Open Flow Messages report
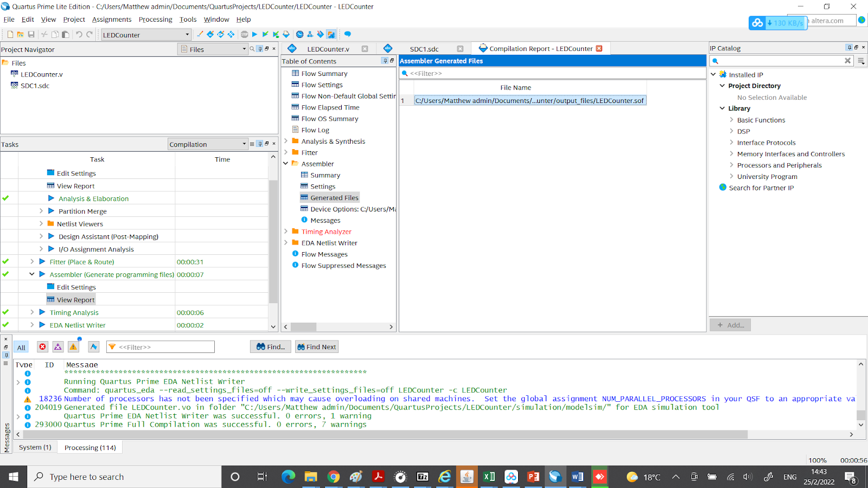 coord(324,254)
